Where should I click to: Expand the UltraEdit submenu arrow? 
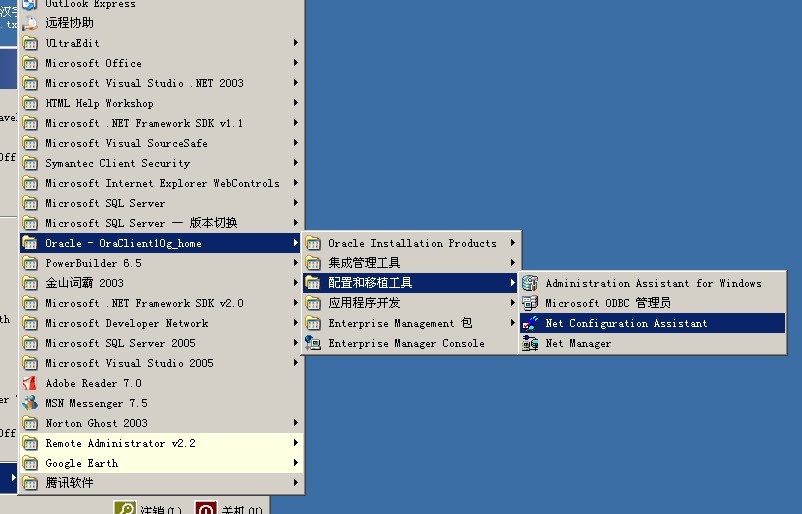point(296,42)
